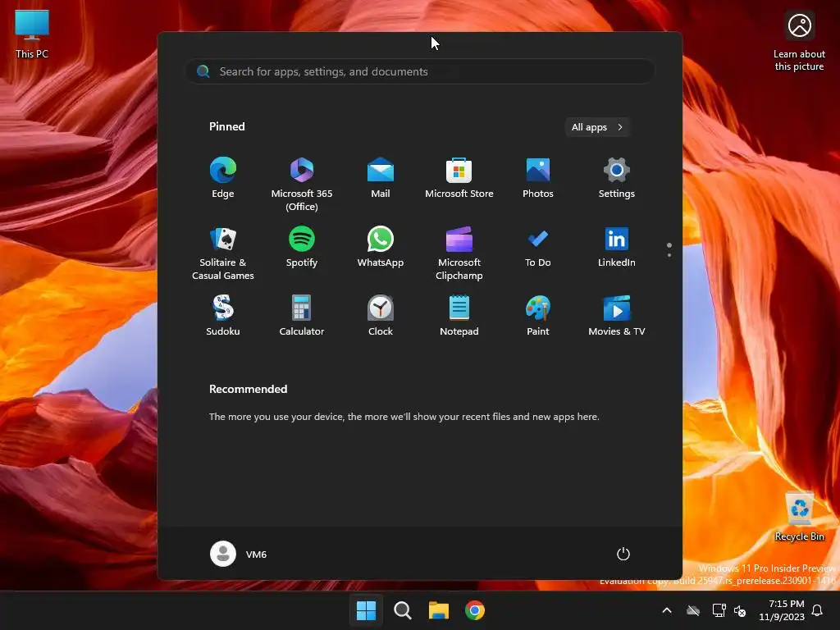Open Movies & TV

(617, 316)
